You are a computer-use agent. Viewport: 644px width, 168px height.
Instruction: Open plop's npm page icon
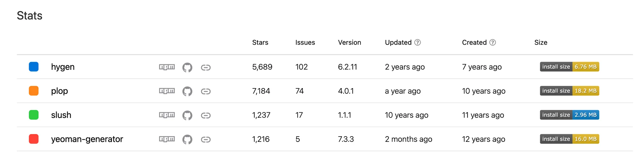click(x=167, y=91)
